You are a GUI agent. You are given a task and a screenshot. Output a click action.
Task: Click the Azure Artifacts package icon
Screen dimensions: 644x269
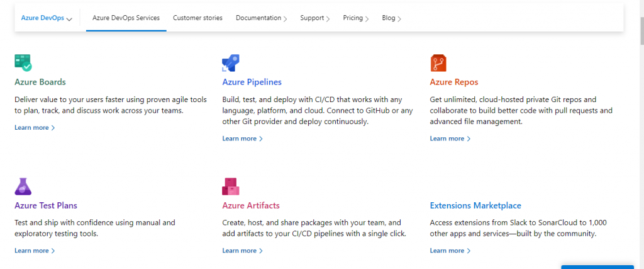(x=231, y=186)
